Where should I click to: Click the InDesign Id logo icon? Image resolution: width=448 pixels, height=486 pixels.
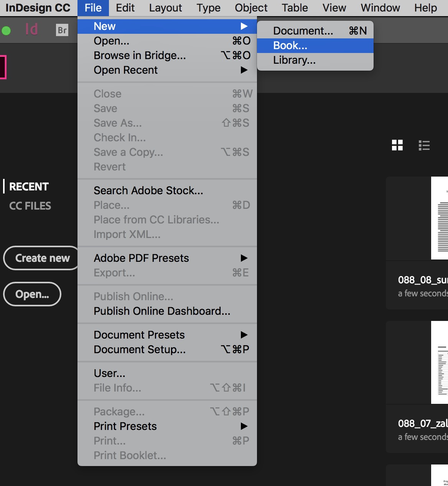(31, 29)
